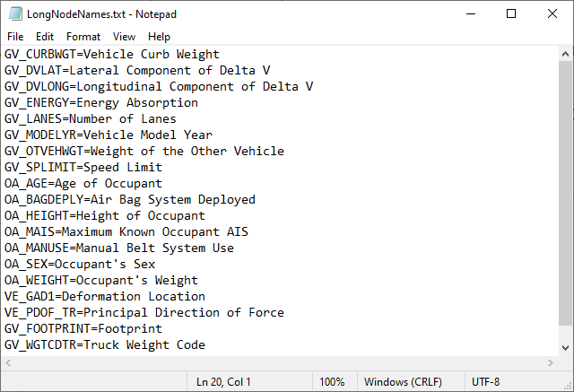This screenshot has height=392, width=574.
Task: Maximize the Notepad window
Action: coord(511,13)
